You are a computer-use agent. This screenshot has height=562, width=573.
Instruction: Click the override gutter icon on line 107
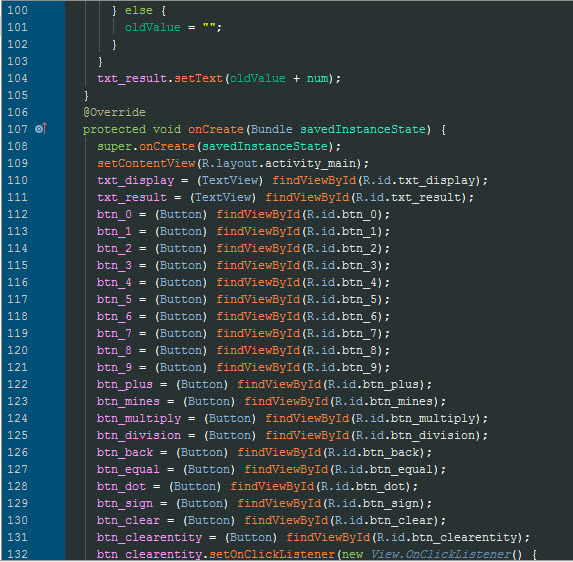pyautogui.click(x=41, y=129)
